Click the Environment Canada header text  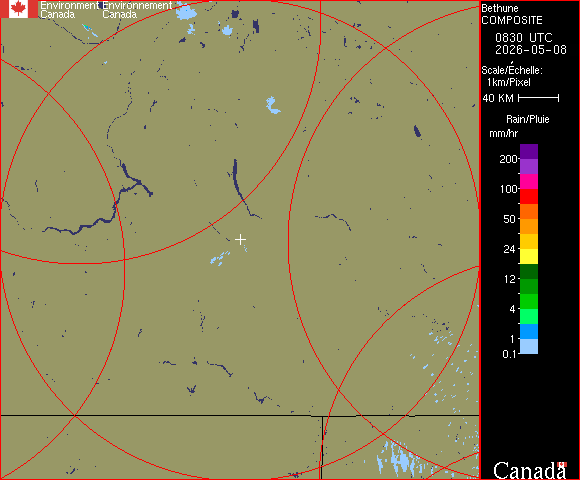pos(70,10)
